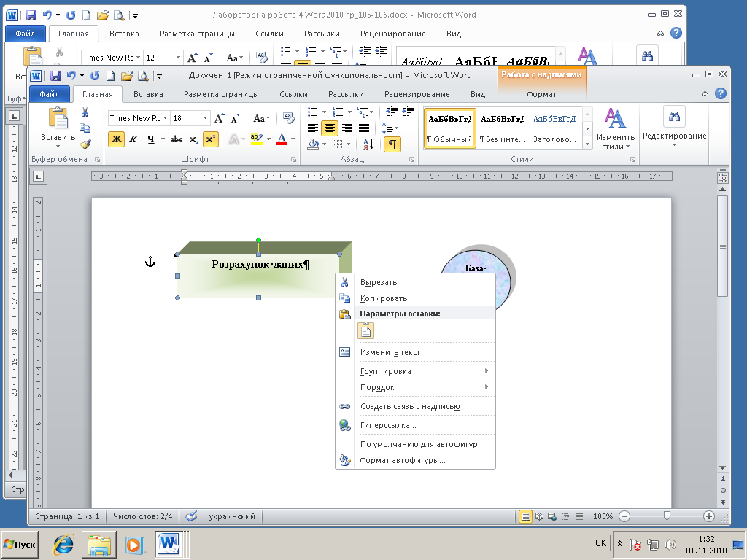This screenshot has height=560, width=747.
Task: Toggle show paragraph marks ¶ button
Action: (392, 144)
